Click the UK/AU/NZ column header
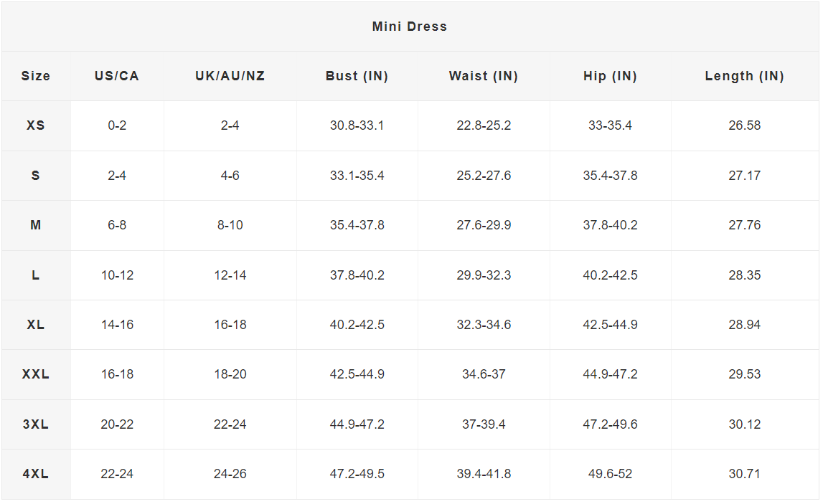Viewport: 823px width, 504px height. point(230,76)
